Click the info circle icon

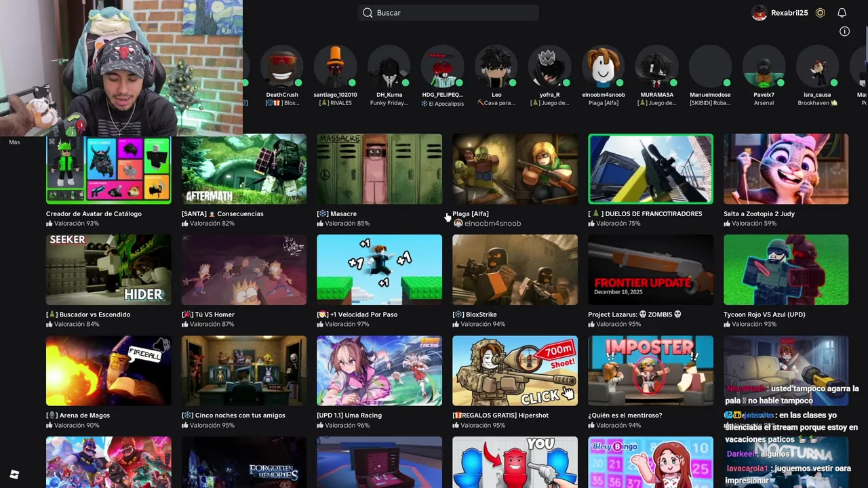[x=844, y=31]
